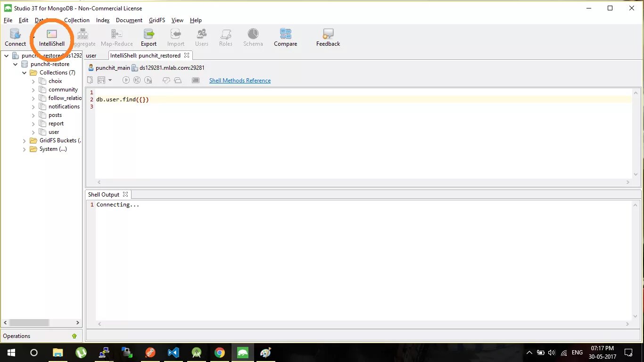Open the Edit menu

(x=24, y=20)
